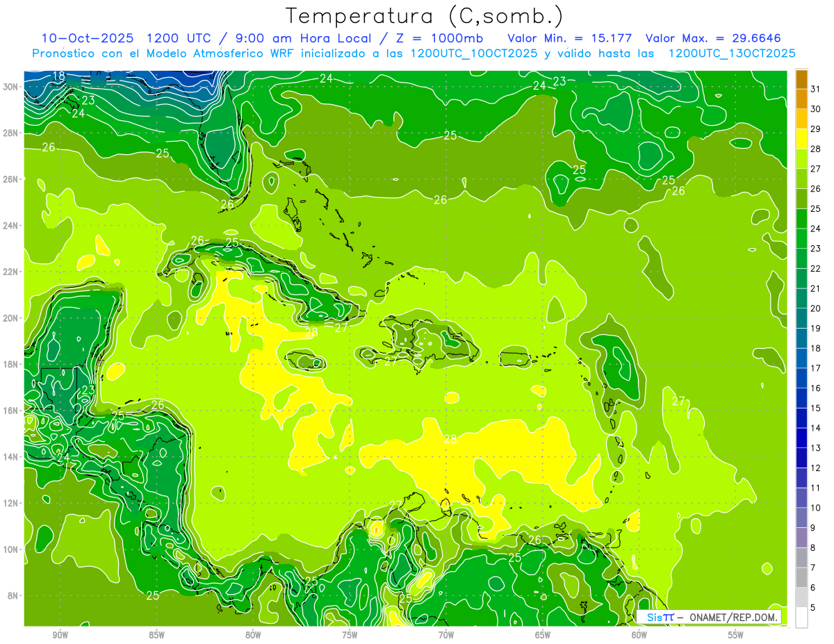The height and width of the screenshot is (644, 834).
Task: Click the '30N' latitude axis label
Action: pos(12,86)
